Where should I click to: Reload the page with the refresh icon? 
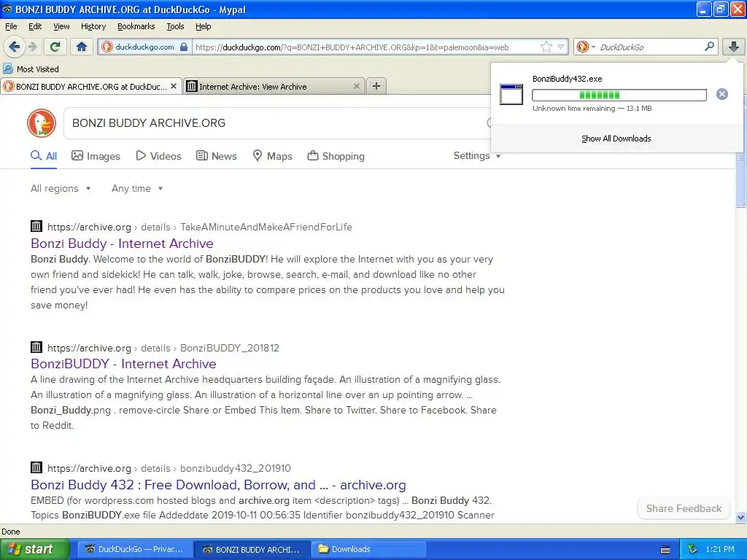click(55, 47)
